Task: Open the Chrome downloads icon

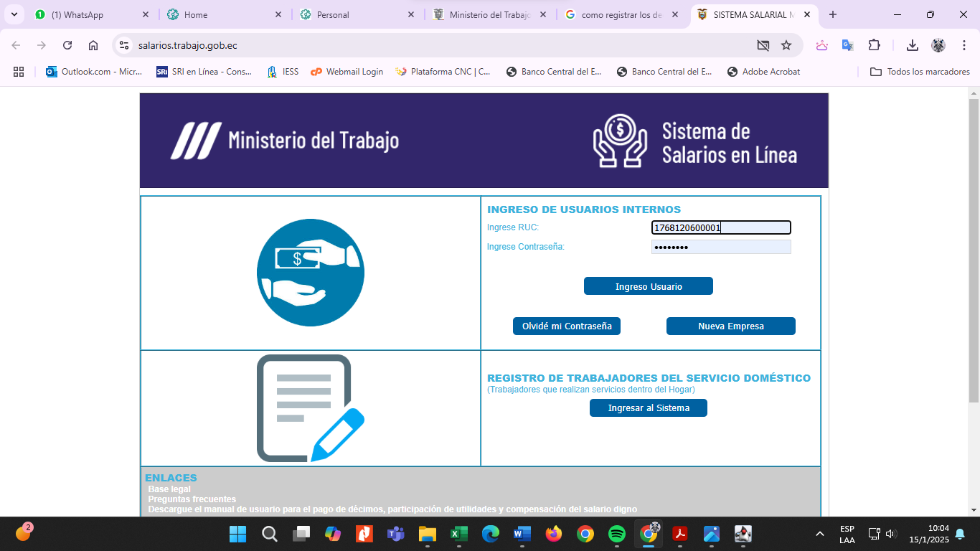Action: tap(912, 45)
